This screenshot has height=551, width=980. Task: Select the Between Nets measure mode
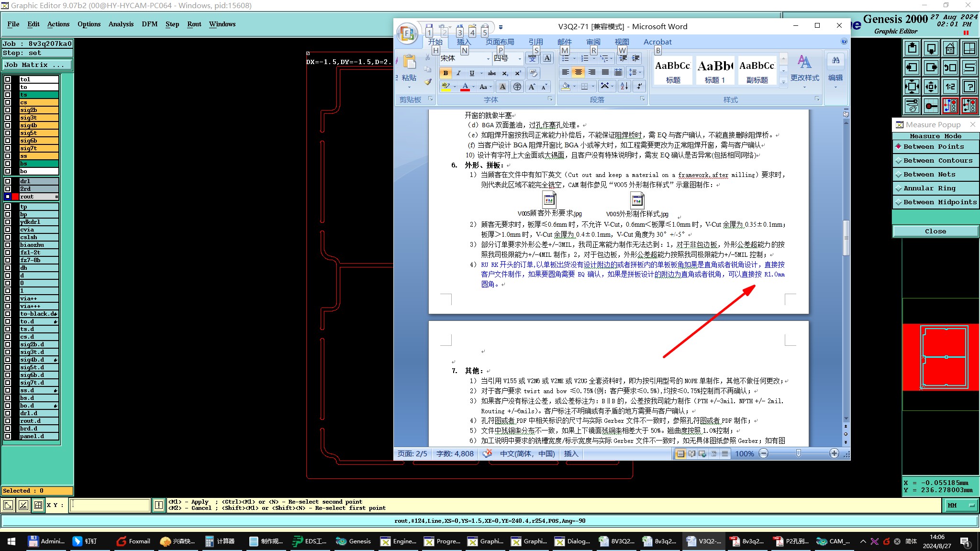coord(935,175)
